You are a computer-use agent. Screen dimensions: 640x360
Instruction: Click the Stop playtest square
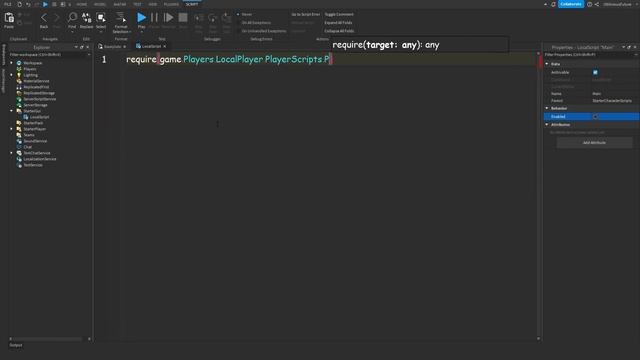coord(183,18)
